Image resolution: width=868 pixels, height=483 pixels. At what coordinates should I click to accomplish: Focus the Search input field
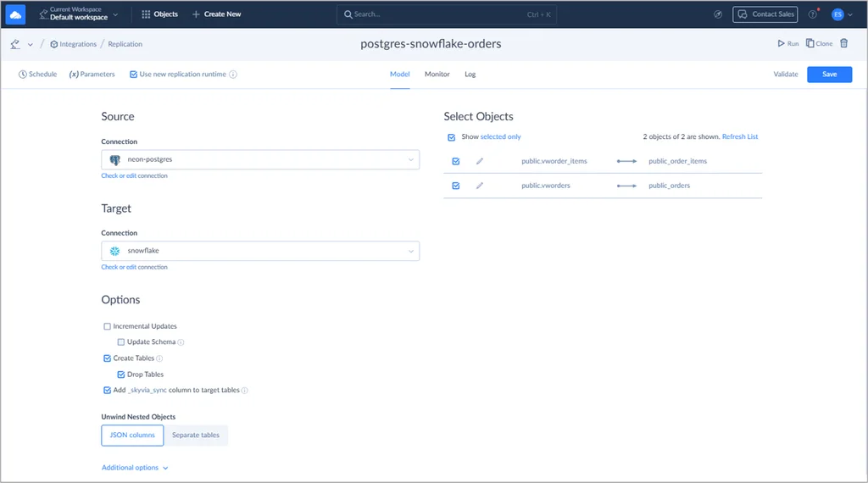coord(447,14)
